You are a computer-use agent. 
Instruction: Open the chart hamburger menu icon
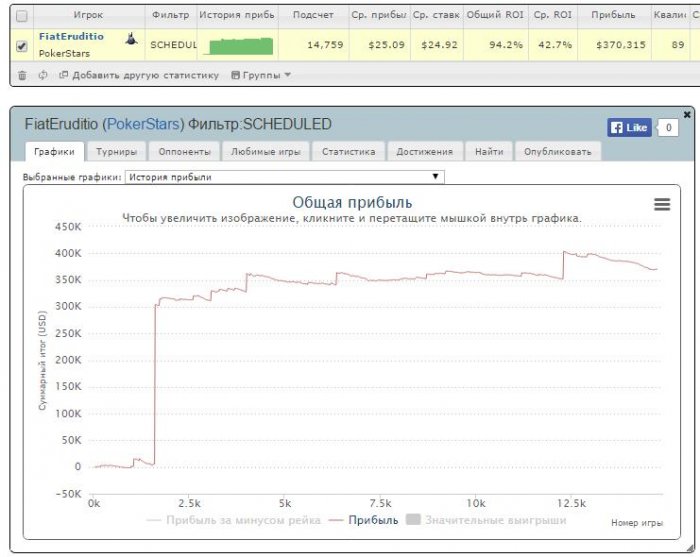tap(662, 204)
